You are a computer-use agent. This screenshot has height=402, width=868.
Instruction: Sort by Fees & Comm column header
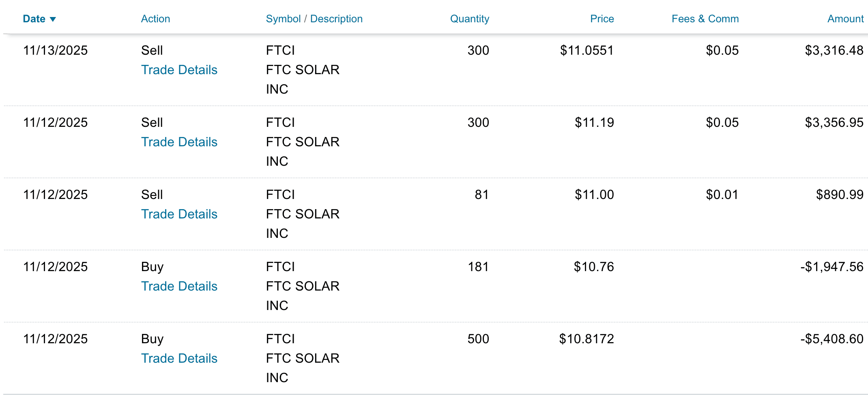point(705,19)
